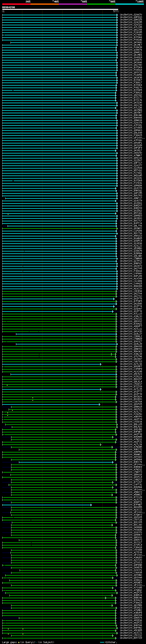Select the UniRef100_P14856 label
The image size is (146, 644).
coord(131,75)
